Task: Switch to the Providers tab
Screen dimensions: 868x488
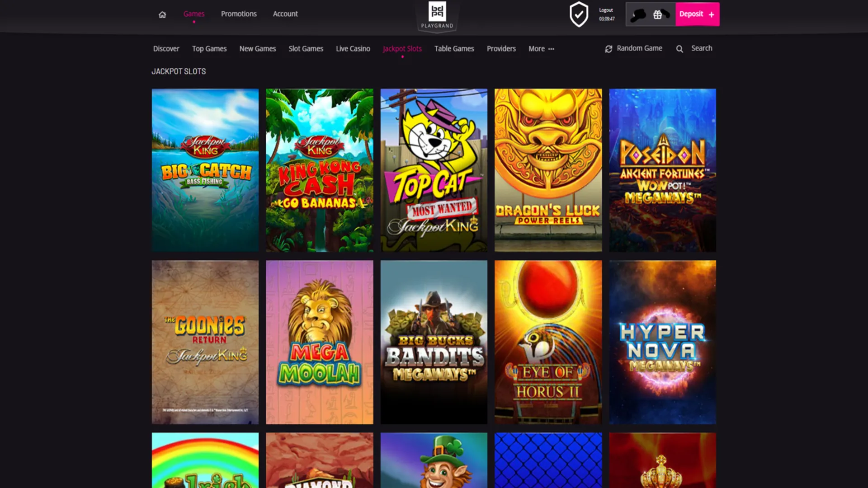Action: point(501,49)
